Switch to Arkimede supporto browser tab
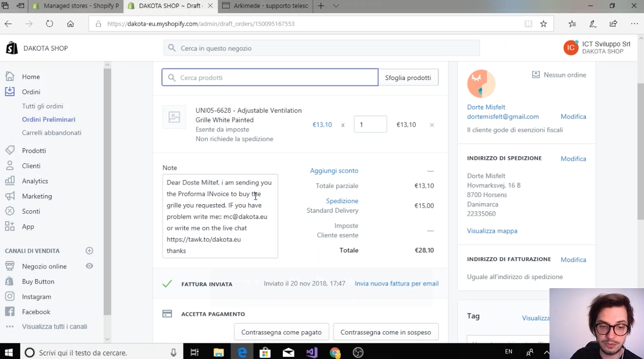 pyautogui.click(x=265, y=6)
